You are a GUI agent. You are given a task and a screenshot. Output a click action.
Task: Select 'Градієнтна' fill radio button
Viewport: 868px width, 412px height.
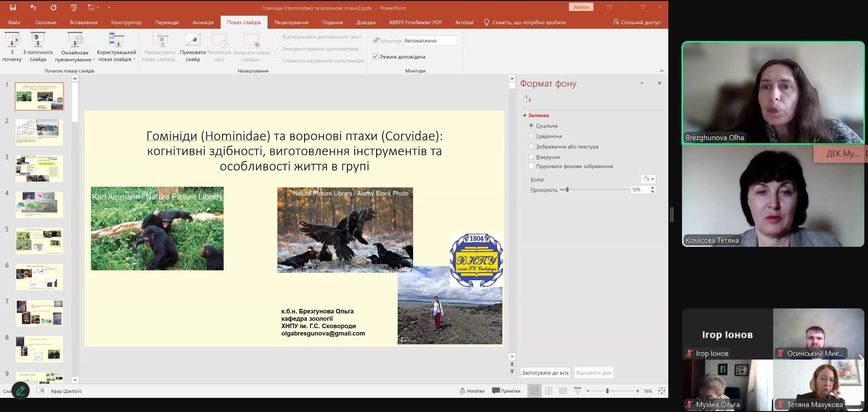click(x=531, y=136)
